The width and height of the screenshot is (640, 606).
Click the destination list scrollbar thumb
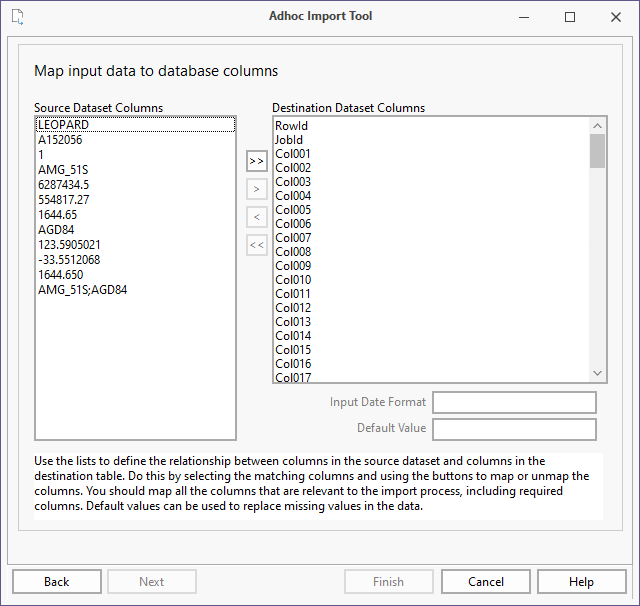coord(598,151)
